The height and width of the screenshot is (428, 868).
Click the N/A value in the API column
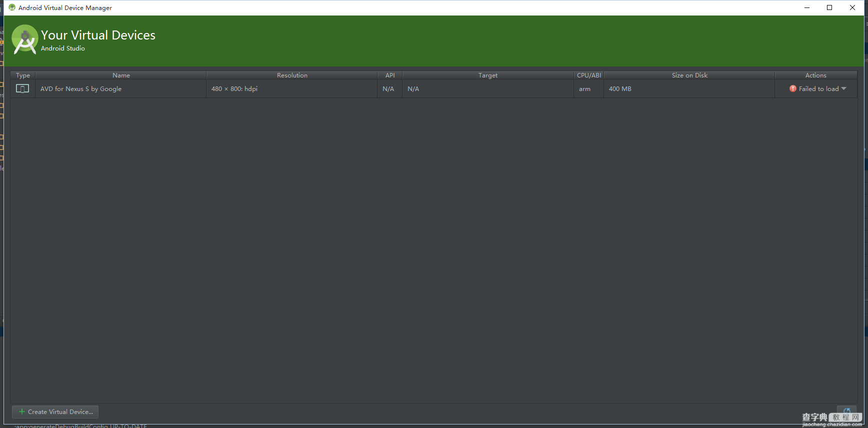tap(388, 89)
